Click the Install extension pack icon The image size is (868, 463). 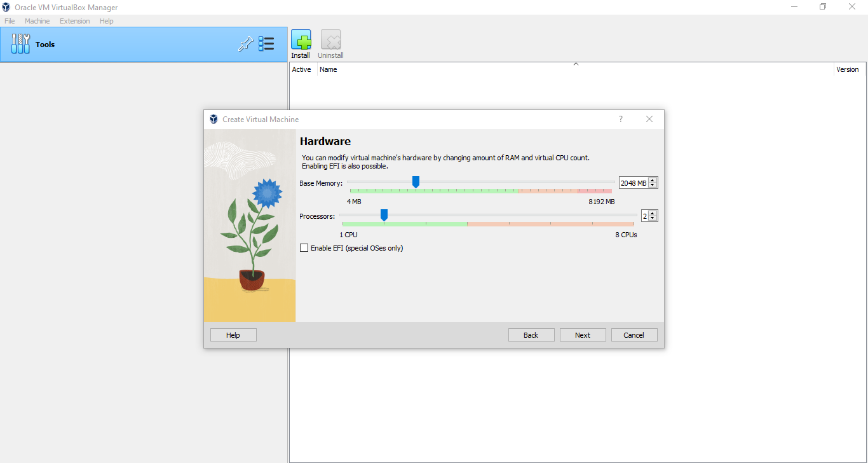301,40
